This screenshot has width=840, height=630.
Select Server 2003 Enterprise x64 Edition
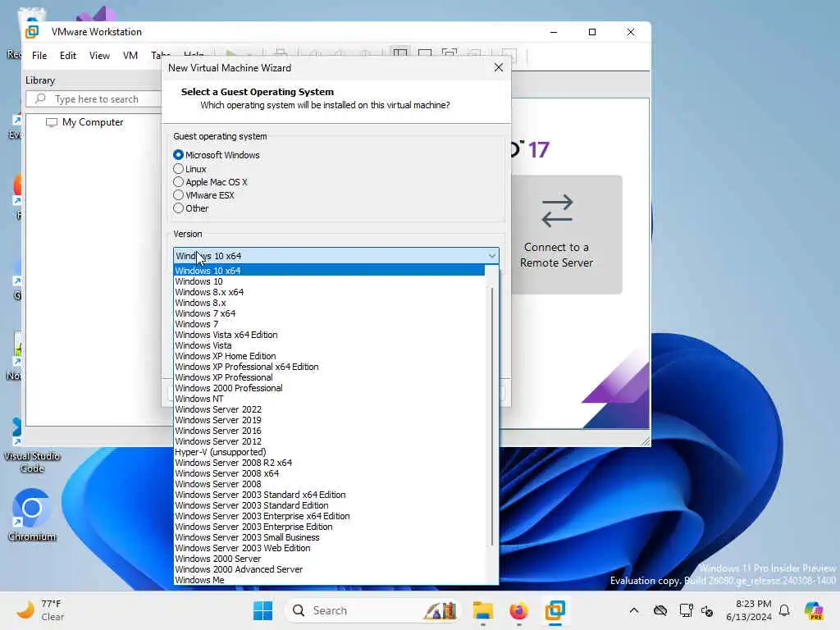point(329,517)
